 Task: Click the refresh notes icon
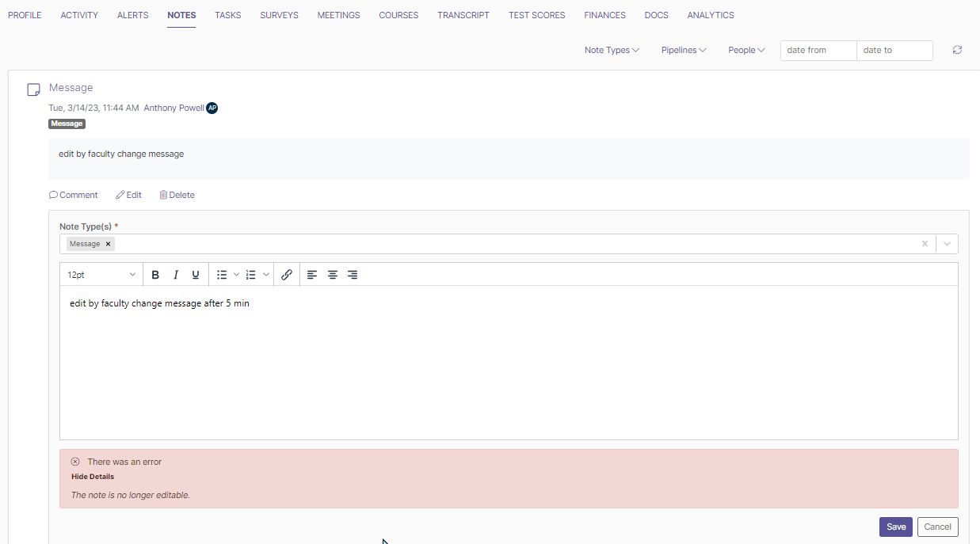pos(957,50)
